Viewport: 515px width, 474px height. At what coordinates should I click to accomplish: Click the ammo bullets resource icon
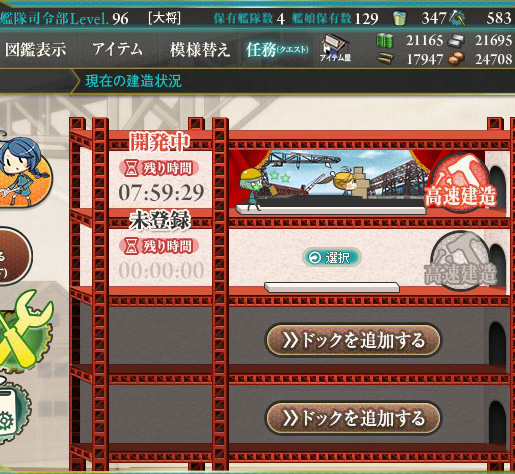click(x=385, y=59)
